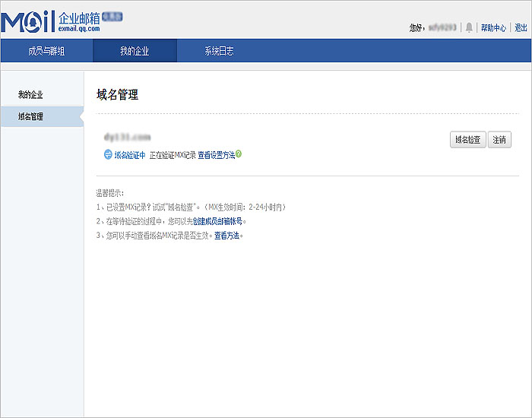Click 退出 to log out
Screen dimensions: 532x418
tap(521, 28)
